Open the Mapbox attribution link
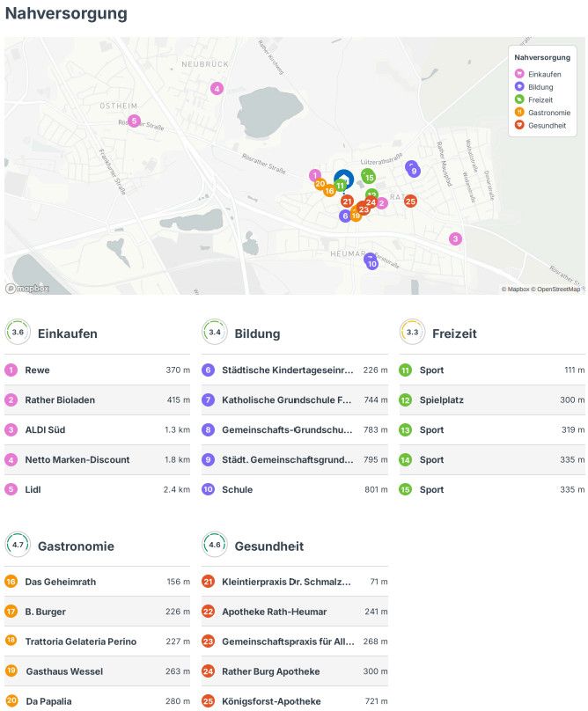 516,289
